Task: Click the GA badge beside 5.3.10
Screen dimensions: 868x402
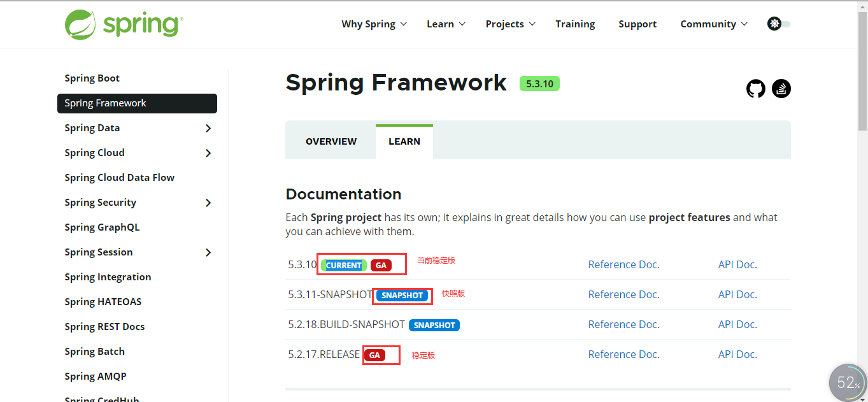Action: coord(381,266)
